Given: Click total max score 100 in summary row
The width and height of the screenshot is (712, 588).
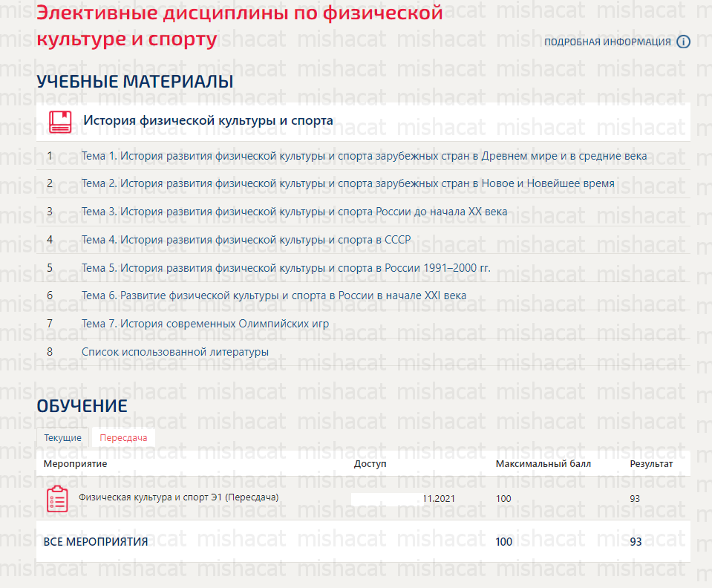Looking at the screenshot, I should click(x=503, y=542).
